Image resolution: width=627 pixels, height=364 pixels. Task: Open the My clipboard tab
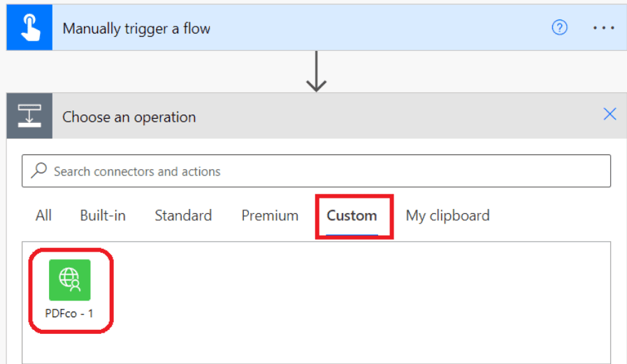point(448,216)
